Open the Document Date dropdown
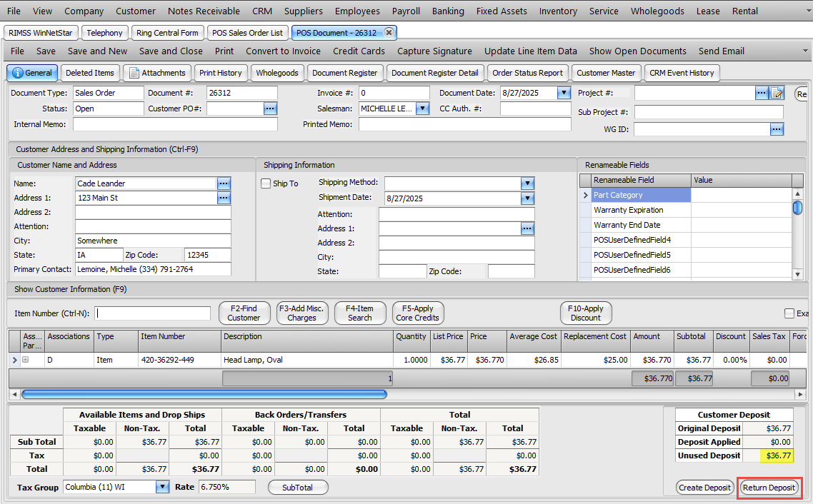This screenshot has width=813, height=504. [x=564, y=94]
